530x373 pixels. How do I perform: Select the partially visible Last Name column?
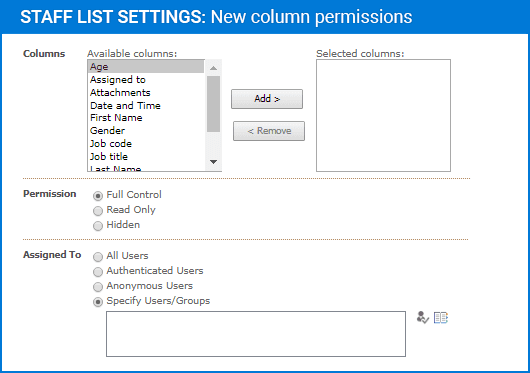[x=146, y=168]
